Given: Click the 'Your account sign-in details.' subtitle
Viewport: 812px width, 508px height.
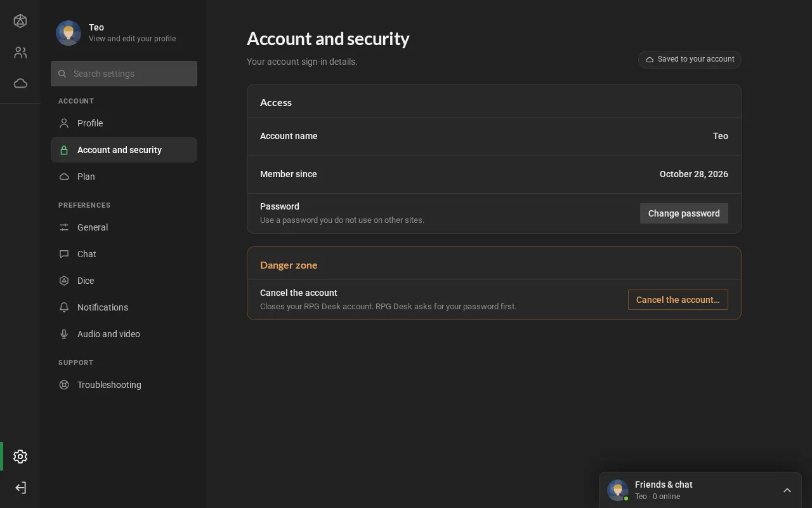Looking at the screenshot, I should coord(302,62).
